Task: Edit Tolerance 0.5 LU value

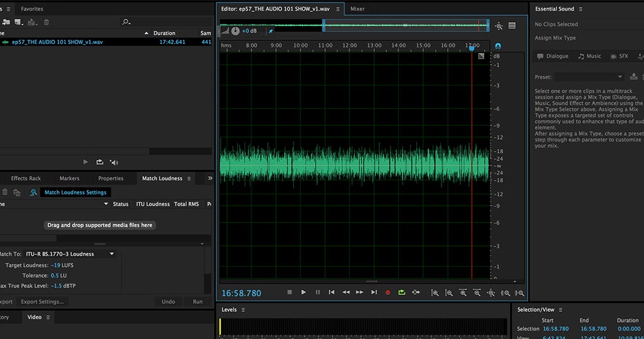Action: point(55,275)
